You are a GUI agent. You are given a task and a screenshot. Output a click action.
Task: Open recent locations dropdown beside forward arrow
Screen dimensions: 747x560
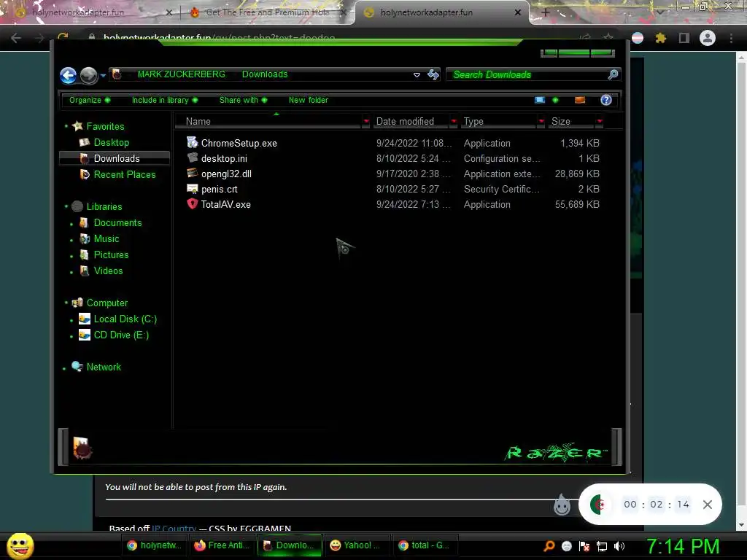pyautogui.click(x=103, y=75)
